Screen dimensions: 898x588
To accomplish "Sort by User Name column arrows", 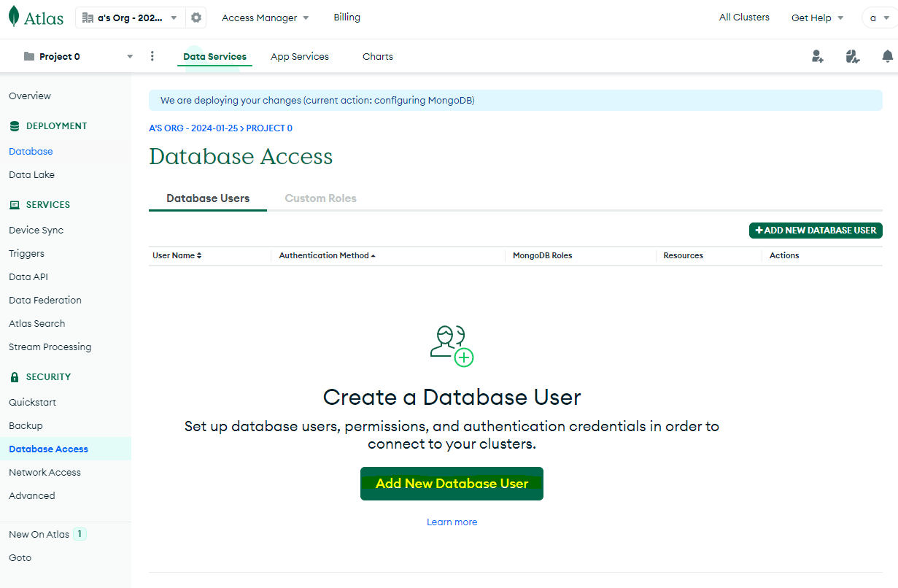I will click(199, 255).
